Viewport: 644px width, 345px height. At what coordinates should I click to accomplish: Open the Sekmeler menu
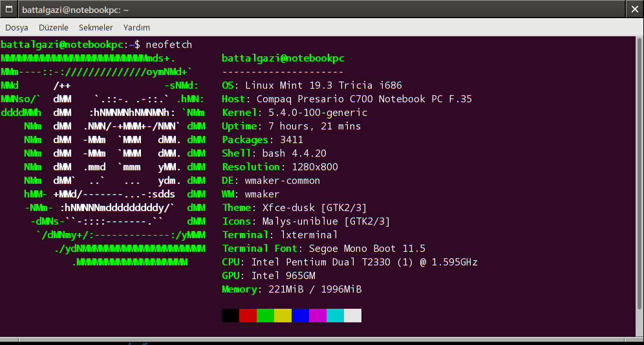click(96, 28)
